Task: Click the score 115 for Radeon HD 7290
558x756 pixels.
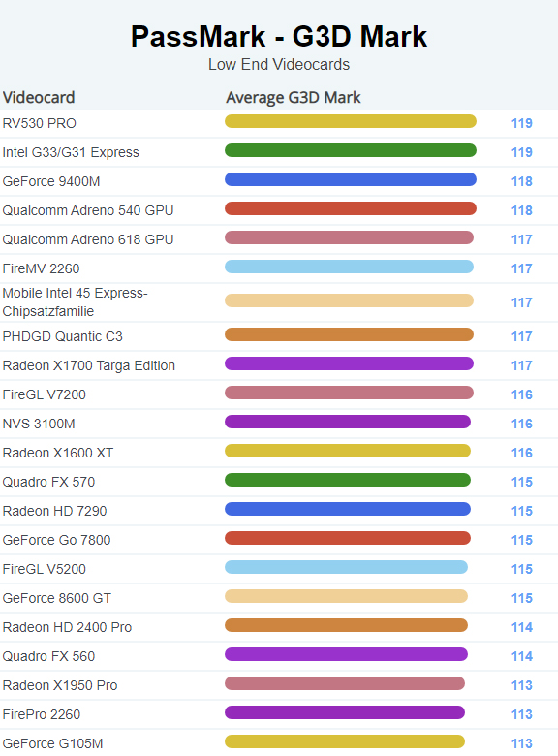Action: click(x=522, y=511)
